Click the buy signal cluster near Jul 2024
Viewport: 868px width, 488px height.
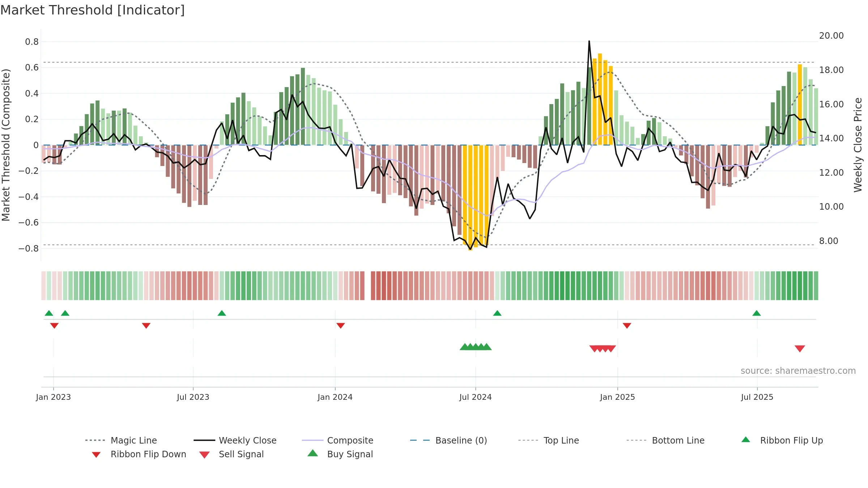pyautogui.click(x=476, y=347)
